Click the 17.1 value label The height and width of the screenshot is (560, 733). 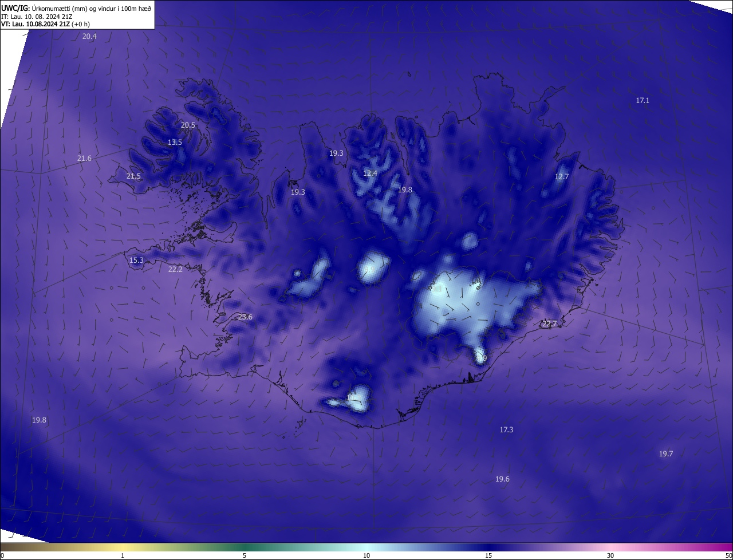pyautogui.click(x=643, y=100)
